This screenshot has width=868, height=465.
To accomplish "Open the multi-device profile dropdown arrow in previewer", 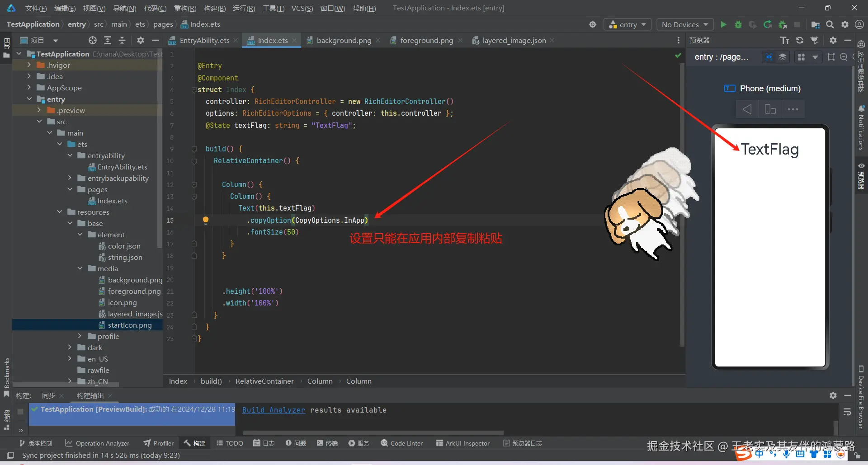I will [815, 57].
